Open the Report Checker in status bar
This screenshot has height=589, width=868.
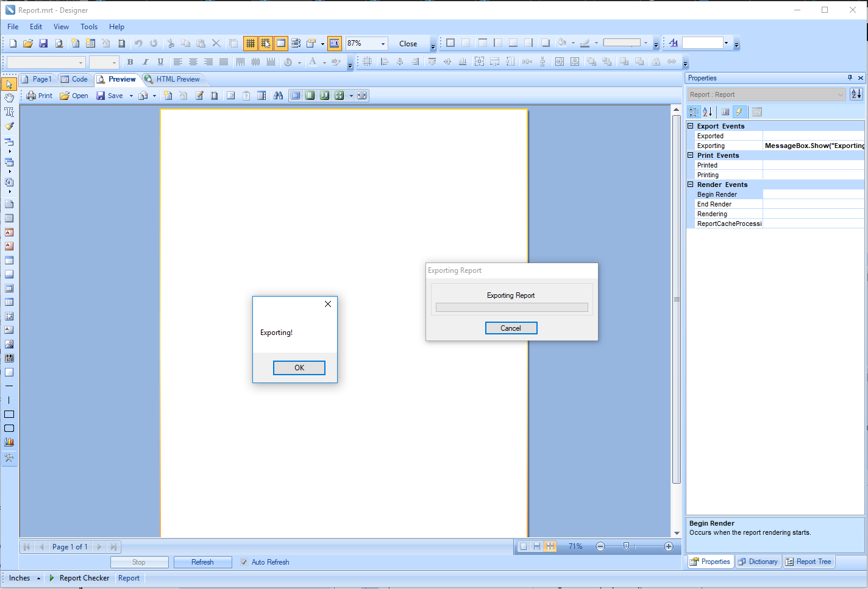[x=79, y=578]
